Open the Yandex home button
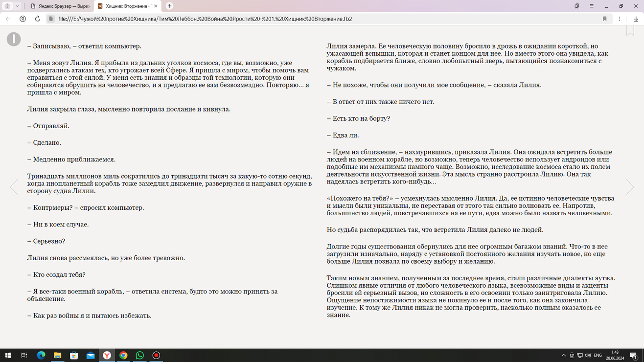This screenshot has height=362, width=644. (23, 19)
